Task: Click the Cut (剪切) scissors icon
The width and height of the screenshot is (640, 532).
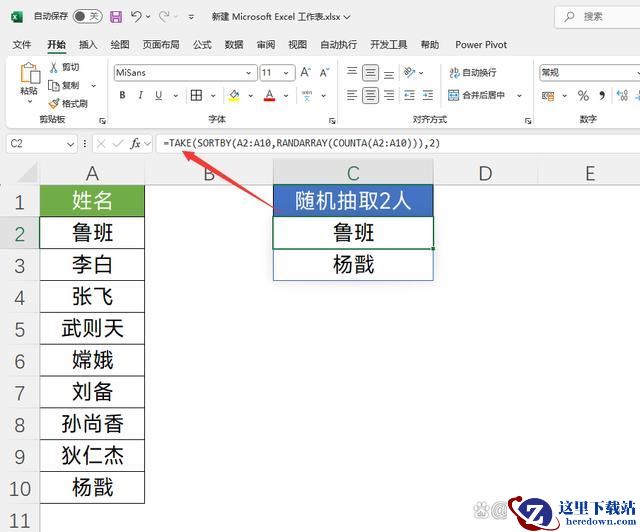Action: pos(54,67)
